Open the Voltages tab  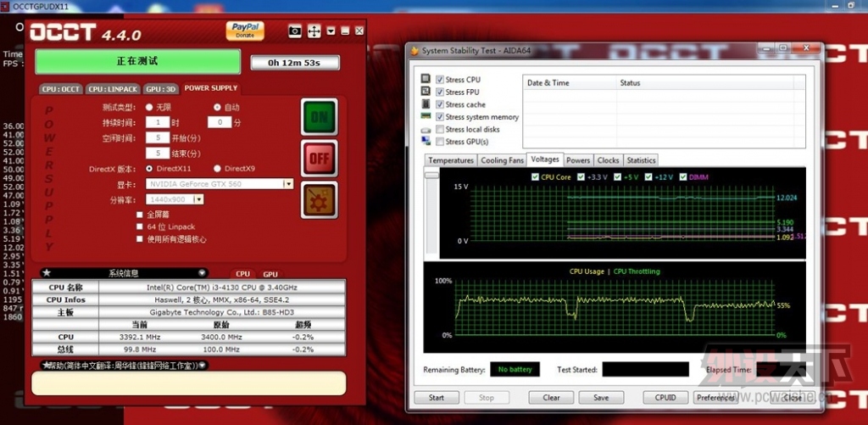tap(545, 159)
